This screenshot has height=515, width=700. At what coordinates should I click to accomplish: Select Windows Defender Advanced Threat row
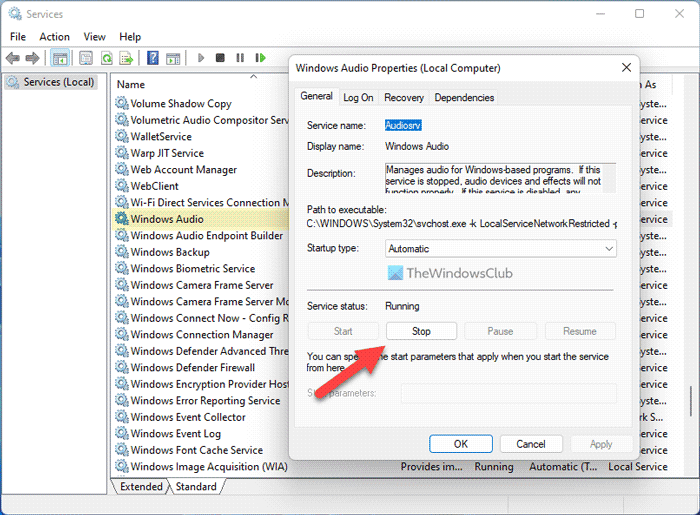(x=200, y=351)
